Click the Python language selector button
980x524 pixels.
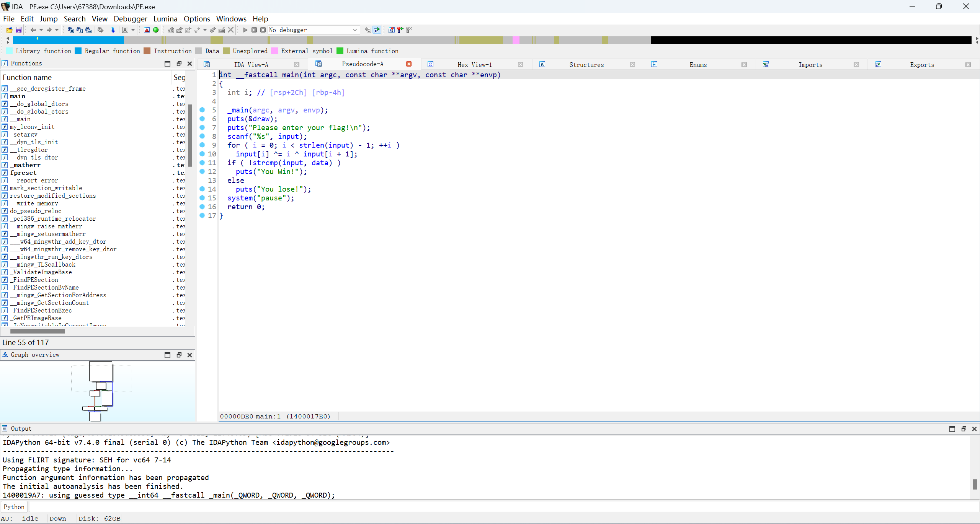click(14, 507)
